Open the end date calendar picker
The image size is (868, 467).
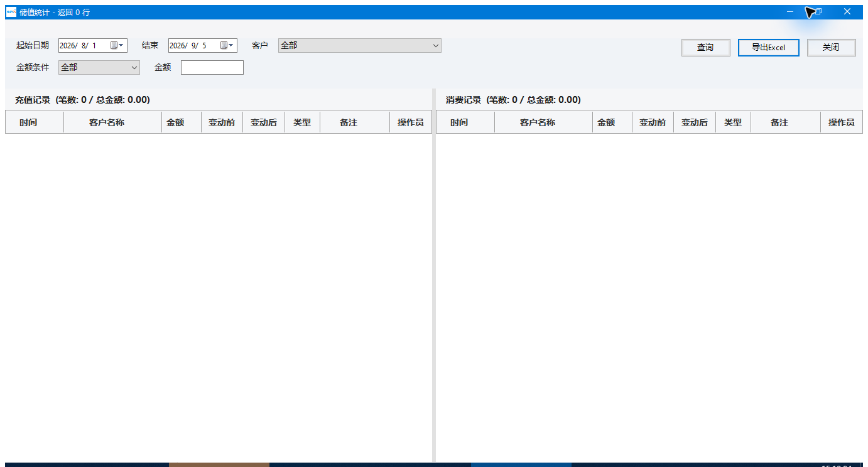click(x=227, y=45)
